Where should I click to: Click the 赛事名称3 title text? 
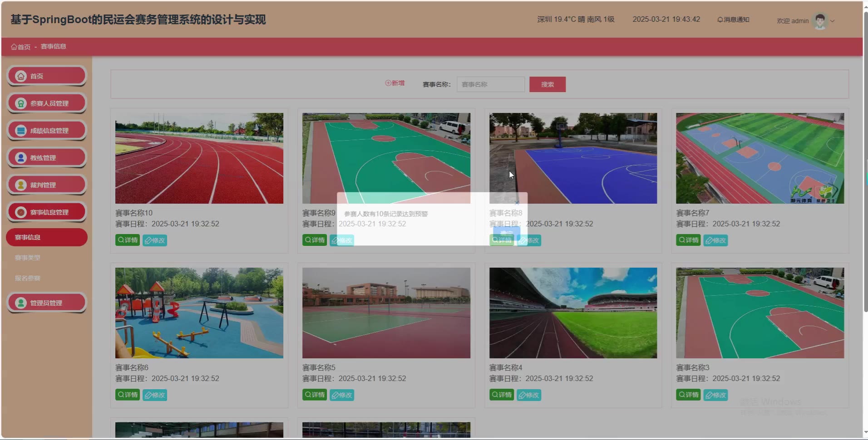(693, 367)
